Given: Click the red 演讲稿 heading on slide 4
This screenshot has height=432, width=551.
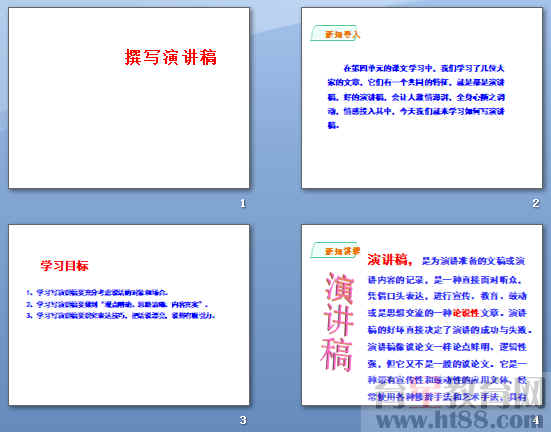Looking at the screenshot, I should [x=390, y=260].
